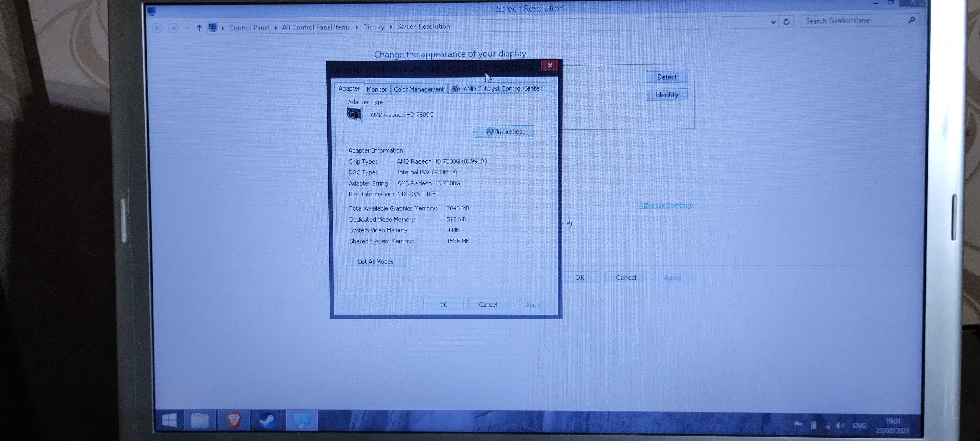
Task: Open the Windows Start button
Action: point(169,420)
